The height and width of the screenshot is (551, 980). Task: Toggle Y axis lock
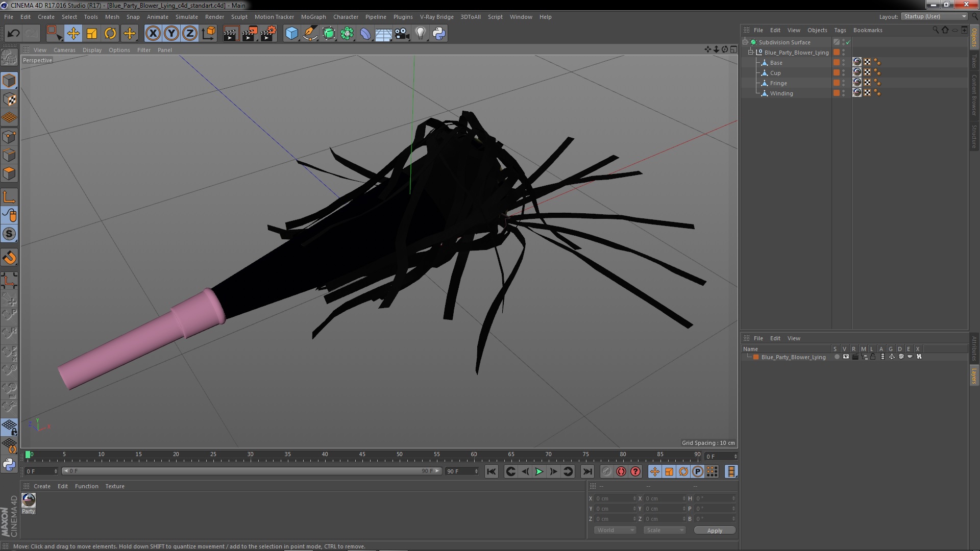click(171, 34)
